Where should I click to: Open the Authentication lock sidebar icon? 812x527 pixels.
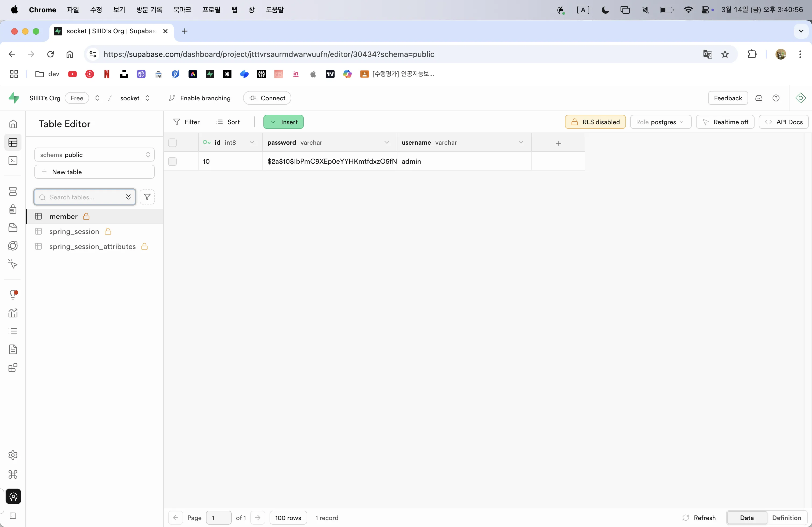point(13,209)
